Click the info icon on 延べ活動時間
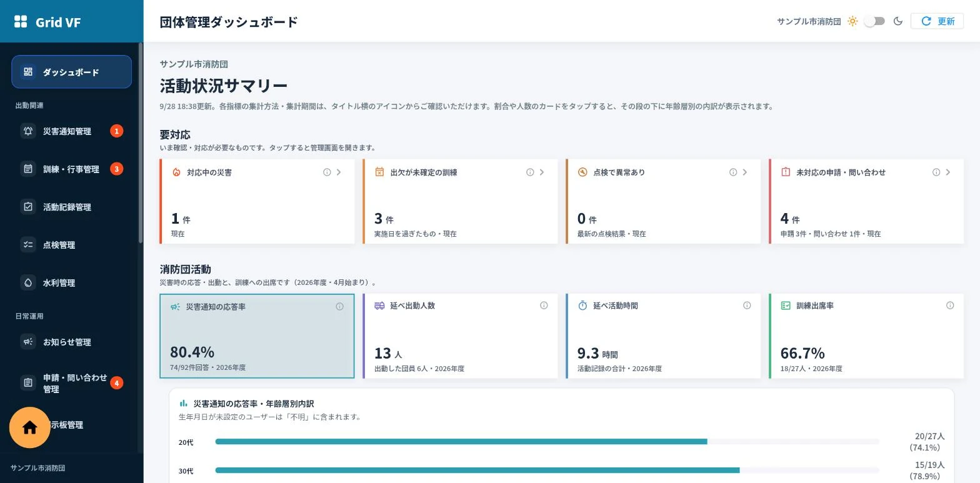This screenshot has height=483, width=980. (x=747, y=306)
